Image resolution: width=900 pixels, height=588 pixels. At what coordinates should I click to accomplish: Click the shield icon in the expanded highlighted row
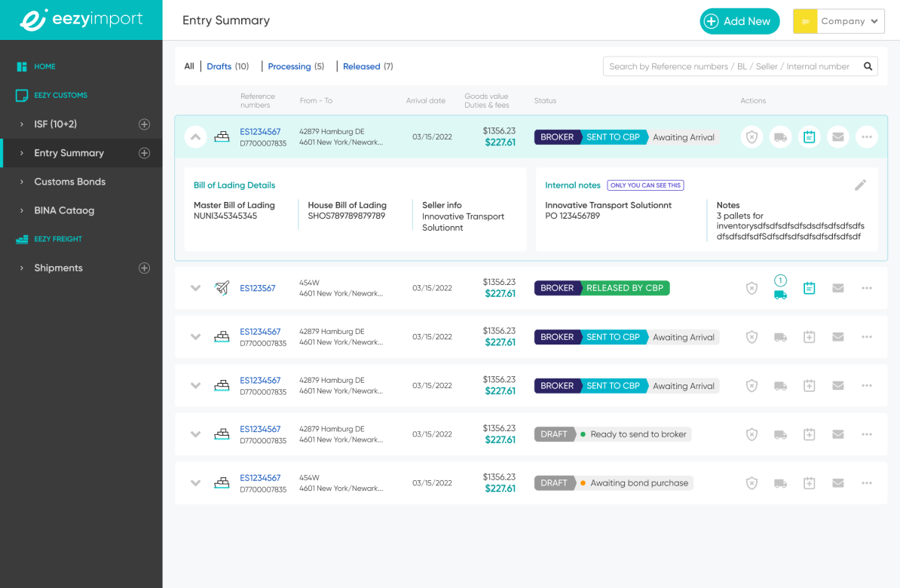coord(752,137)
